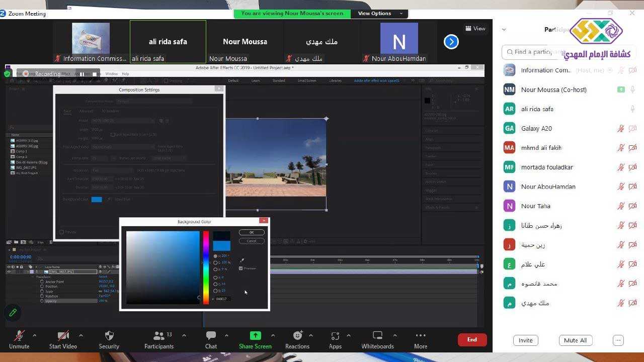Expand the arrow next to Participants
Image resolution: width=644 pixels, height=362 pixels.
pos(184,335)
